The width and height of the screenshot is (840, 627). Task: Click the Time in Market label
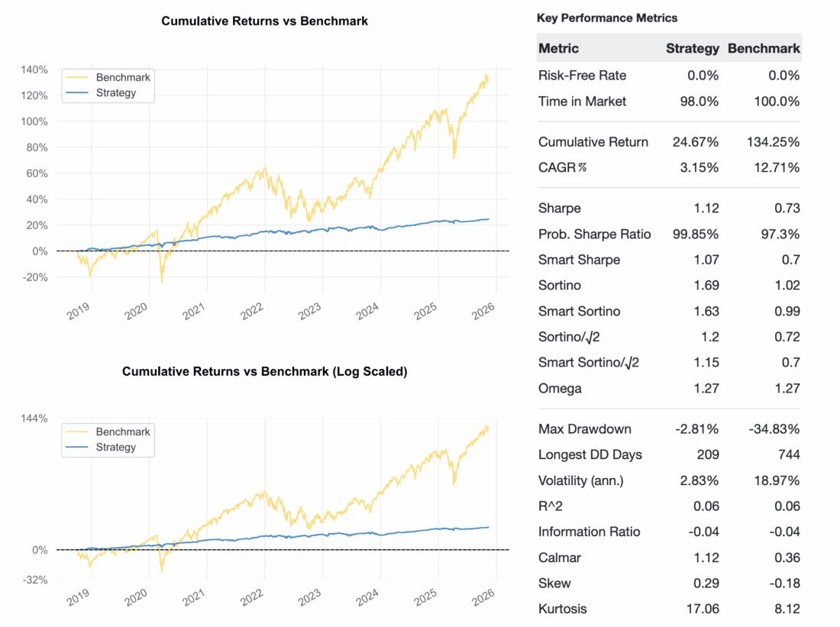(x=583, y=102)
